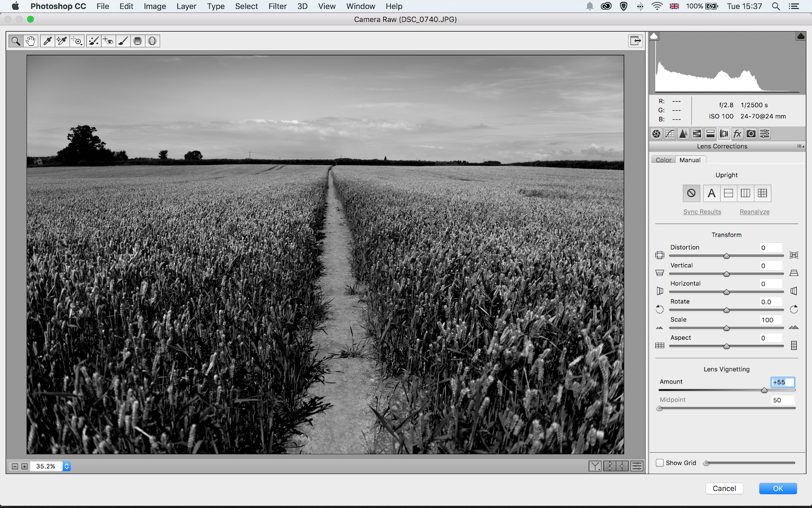Switch to the Manual tab
812x508 pixels.
690,160
